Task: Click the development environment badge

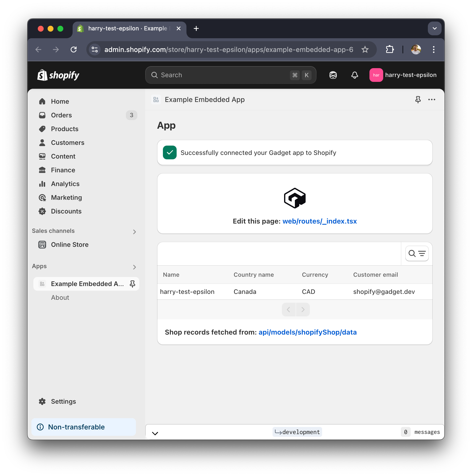Action: (297, 432)
